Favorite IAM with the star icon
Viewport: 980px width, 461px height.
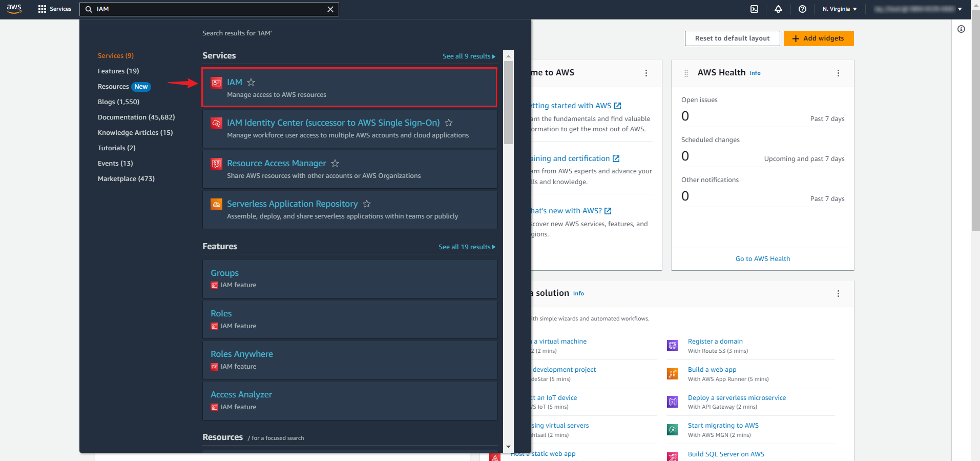click(x=251, y=82)
